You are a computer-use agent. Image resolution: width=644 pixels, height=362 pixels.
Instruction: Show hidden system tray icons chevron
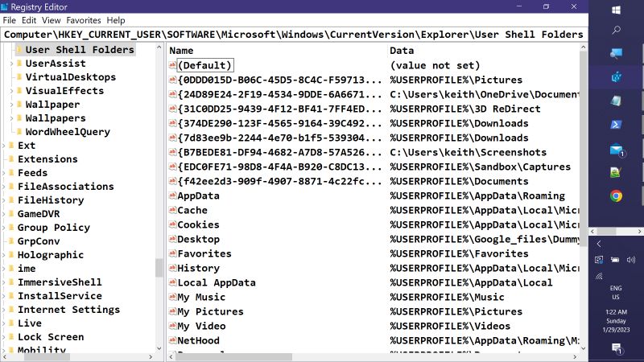[599, 244]
